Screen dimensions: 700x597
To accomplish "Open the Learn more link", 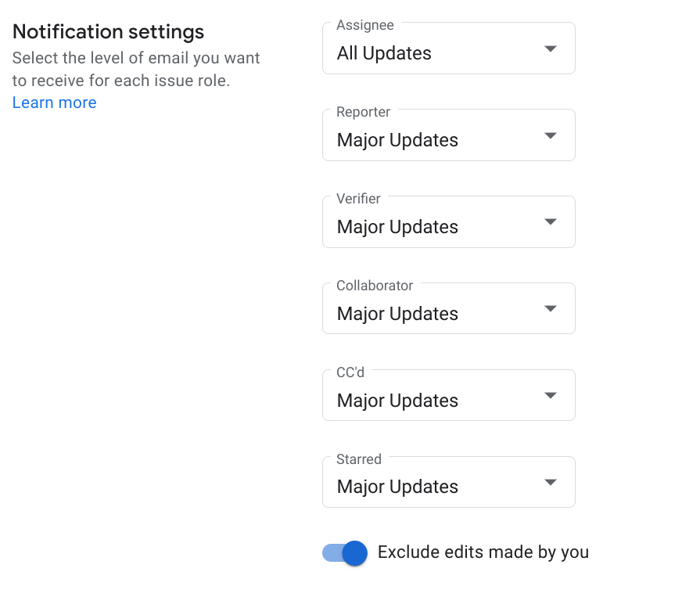I will [x=55, y=102].
